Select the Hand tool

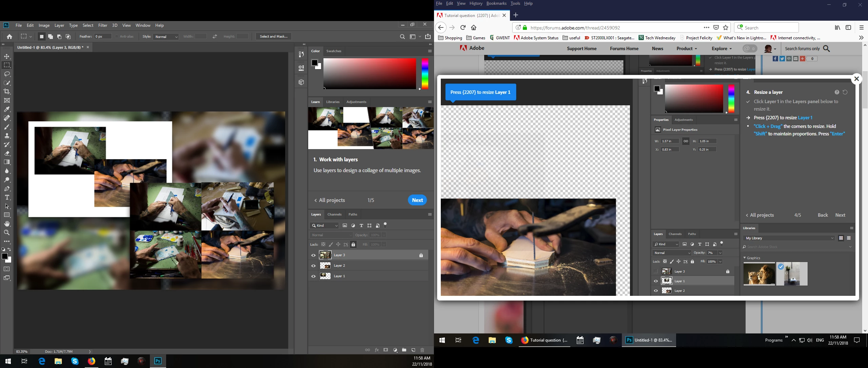[x=7, y=224]
